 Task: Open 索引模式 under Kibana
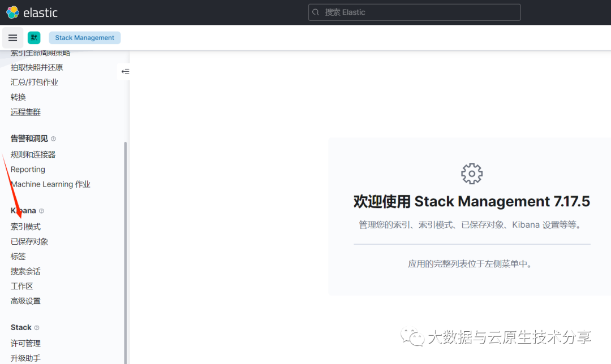(x=25, y=227)
